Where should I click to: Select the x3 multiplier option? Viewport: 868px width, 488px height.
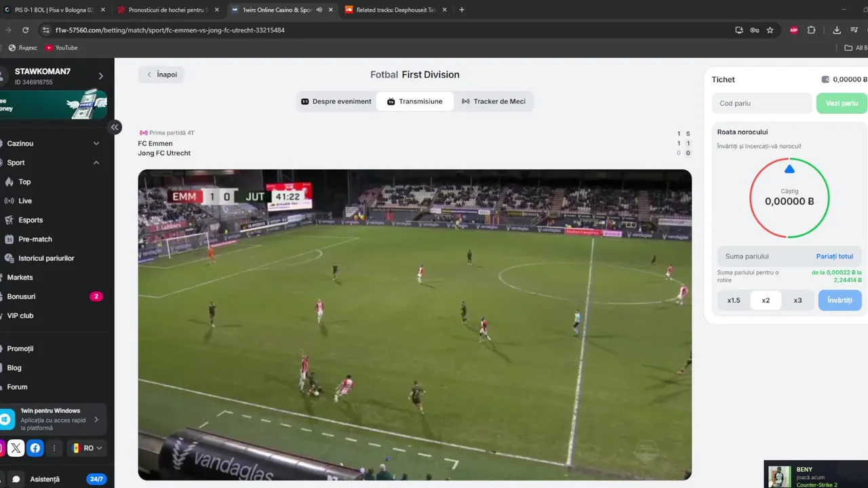point(797,300)
